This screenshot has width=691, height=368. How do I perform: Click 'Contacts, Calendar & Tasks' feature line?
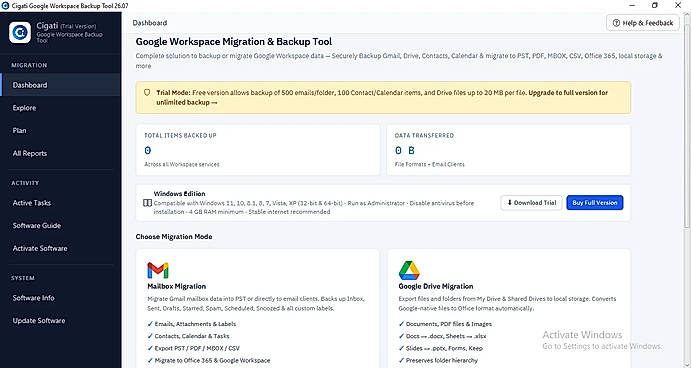pos(189,336)
